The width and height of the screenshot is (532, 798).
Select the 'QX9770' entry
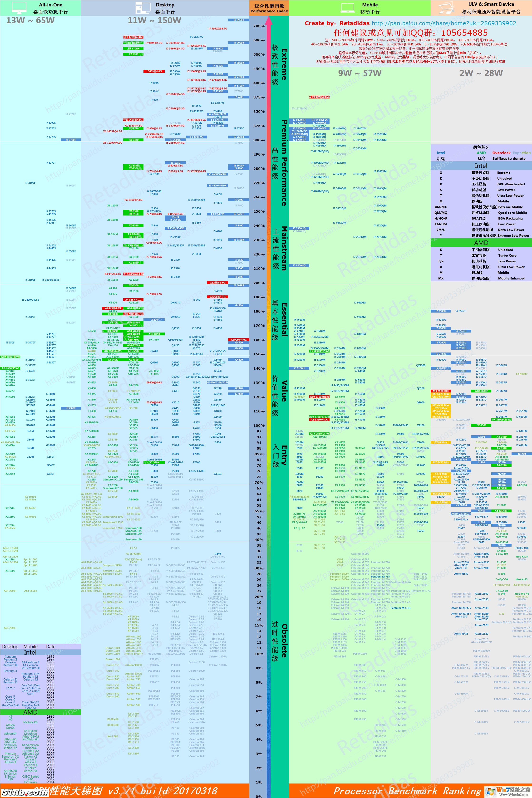175,303
